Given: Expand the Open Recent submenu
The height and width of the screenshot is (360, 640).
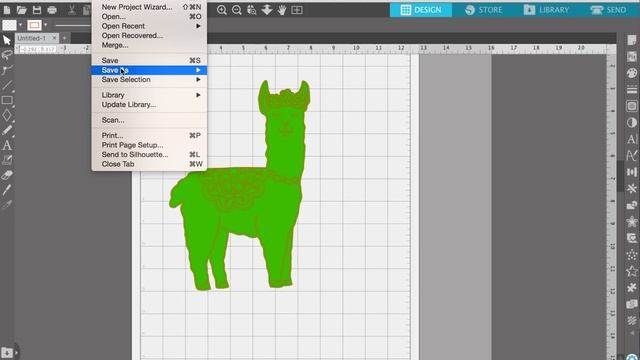Looking at the screenshot, I should pos(198,26).
